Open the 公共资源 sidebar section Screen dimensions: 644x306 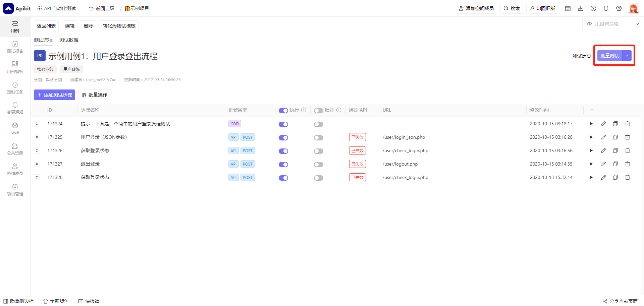point(15,149)
